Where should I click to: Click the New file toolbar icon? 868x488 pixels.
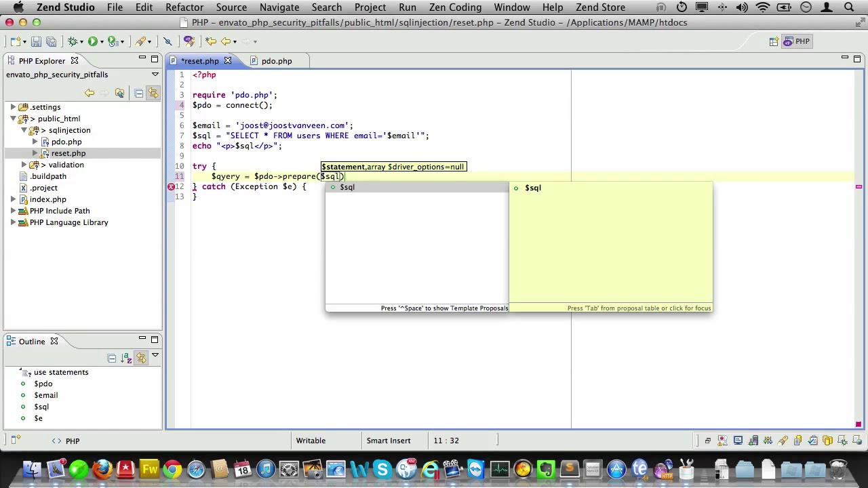click(x=16, y=41)
